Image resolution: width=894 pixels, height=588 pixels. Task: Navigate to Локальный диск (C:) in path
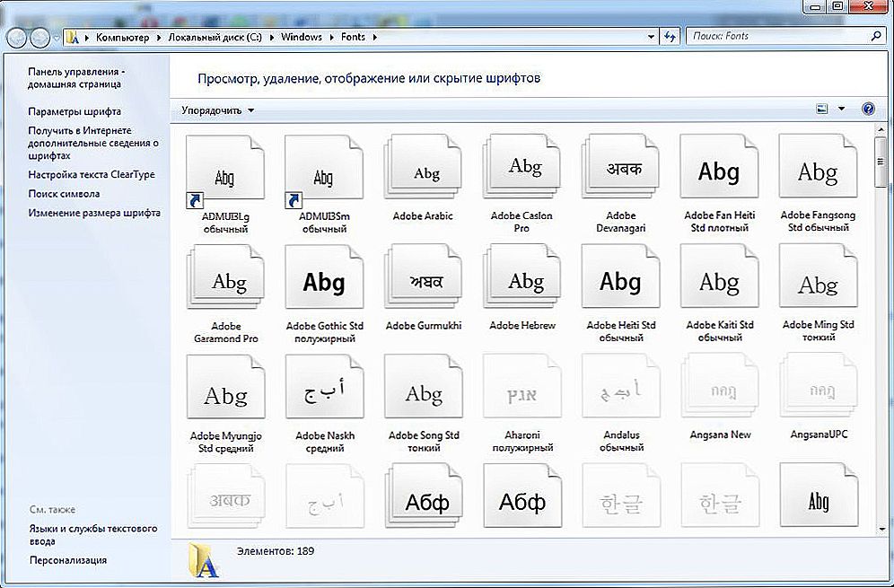click(215, 37)
